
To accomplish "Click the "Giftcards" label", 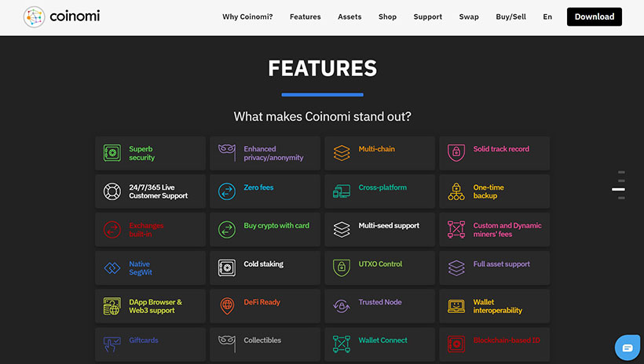I will click(x=144, y=340).
